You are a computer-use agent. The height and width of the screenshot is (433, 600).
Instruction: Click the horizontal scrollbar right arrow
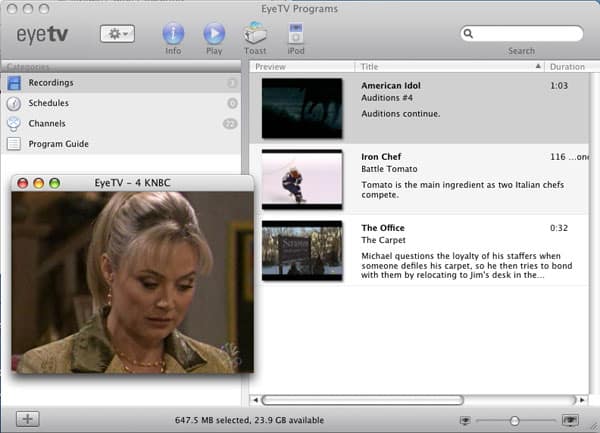click(582, 400)
